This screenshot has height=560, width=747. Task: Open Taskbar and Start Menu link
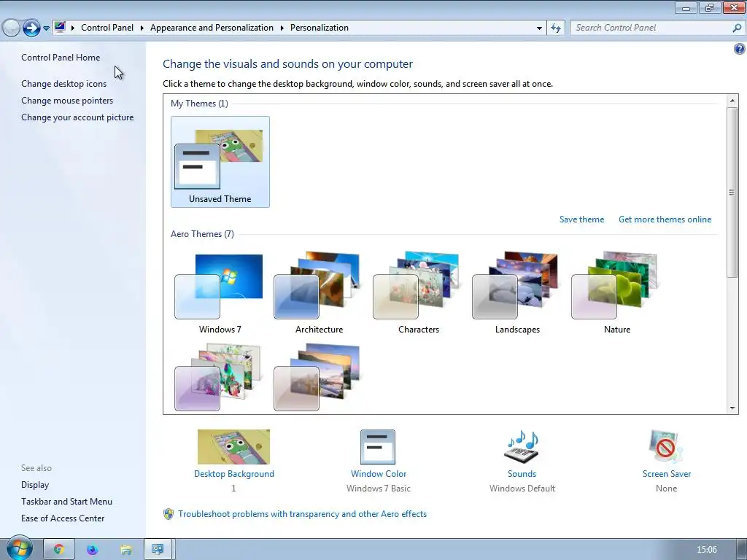66,502
